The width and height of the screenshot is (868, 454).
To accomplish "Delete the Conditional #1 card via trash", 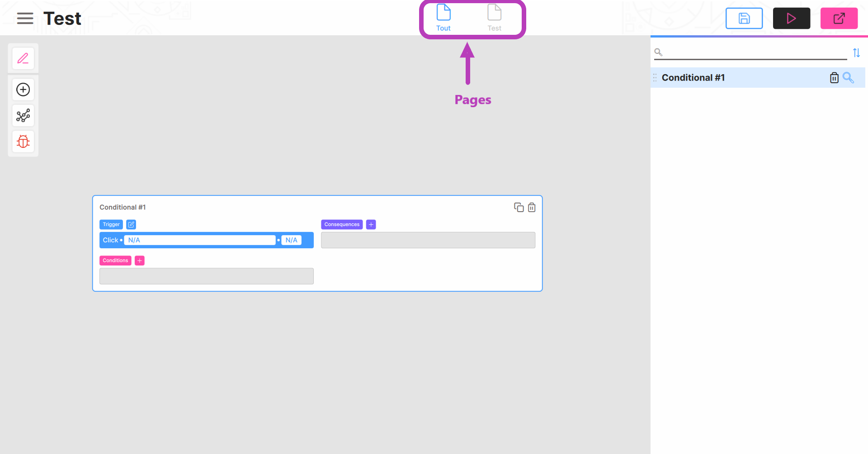I will pyautogui.click(x=532, y=207).
